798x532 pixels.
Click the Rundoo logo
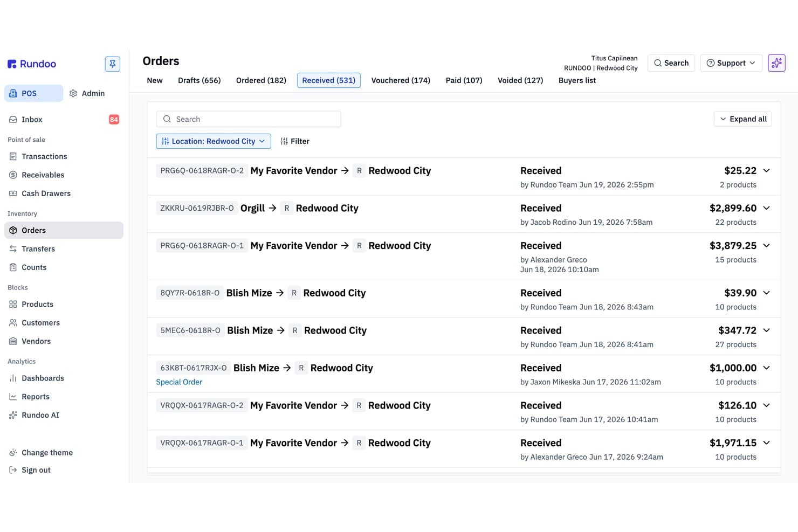tap(32, 64)
